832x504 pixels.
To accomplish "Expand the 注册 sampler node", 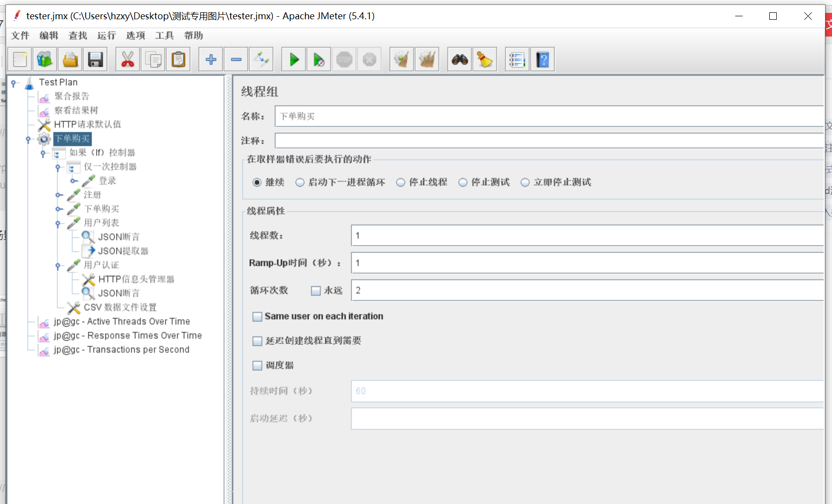I will click(x=59, y=195).
